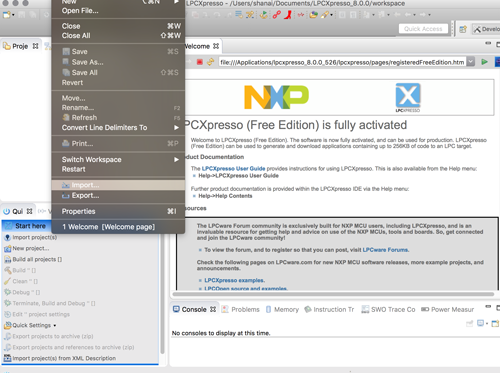Screen dimensions: 500x373
Task: Open the Switch Workspace submenu
Action: pos(118,159)
